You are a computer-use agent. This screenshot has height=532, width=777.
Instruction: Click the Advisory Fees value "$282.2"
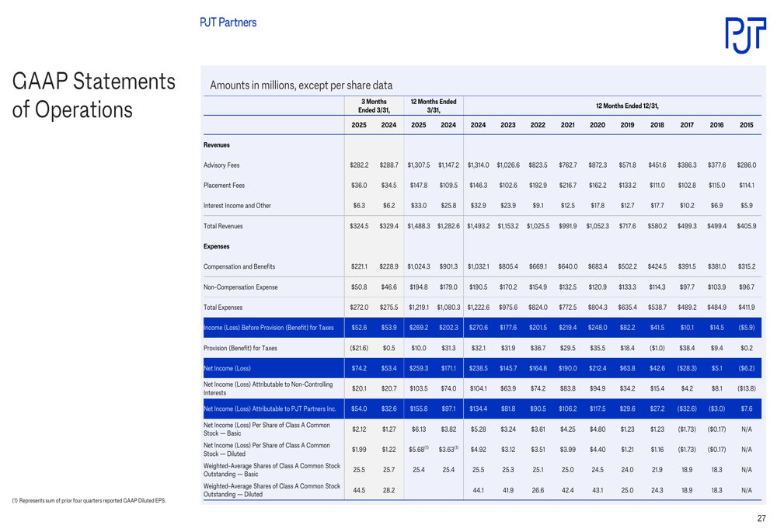tap(359, 165)
